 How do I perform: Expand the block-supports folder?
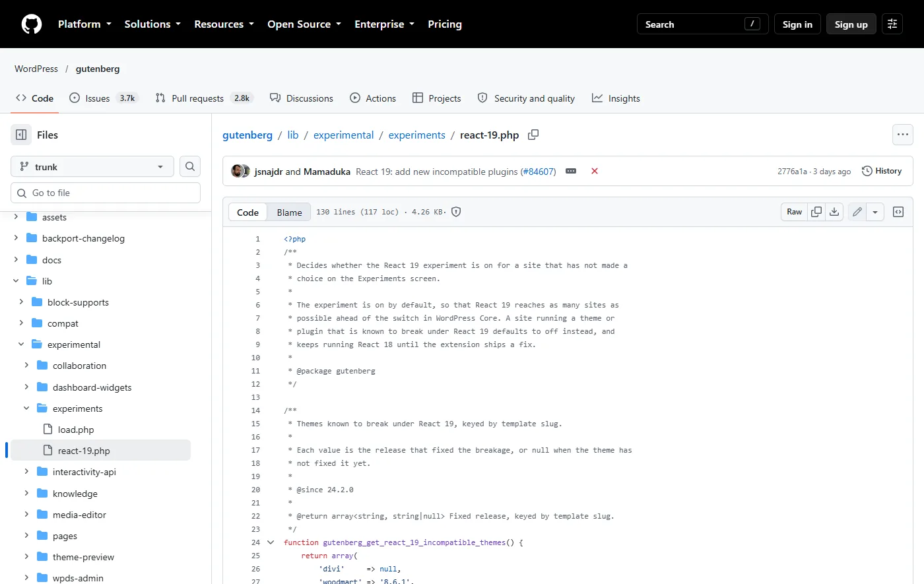(21, 302)
